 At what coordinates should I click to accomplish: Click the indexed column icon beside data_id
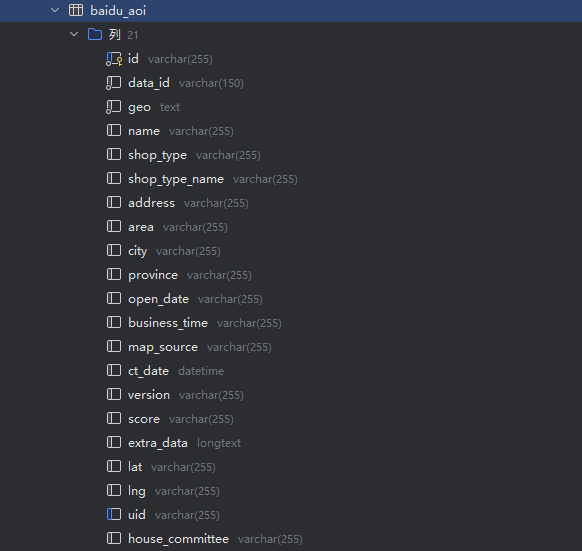pos(114,83)
